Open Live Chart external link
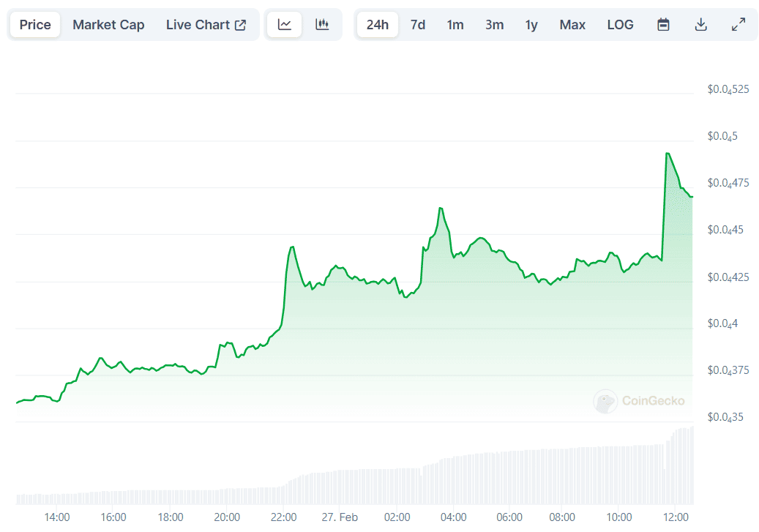This screenshot has height=532, width=759. (206, 25)
